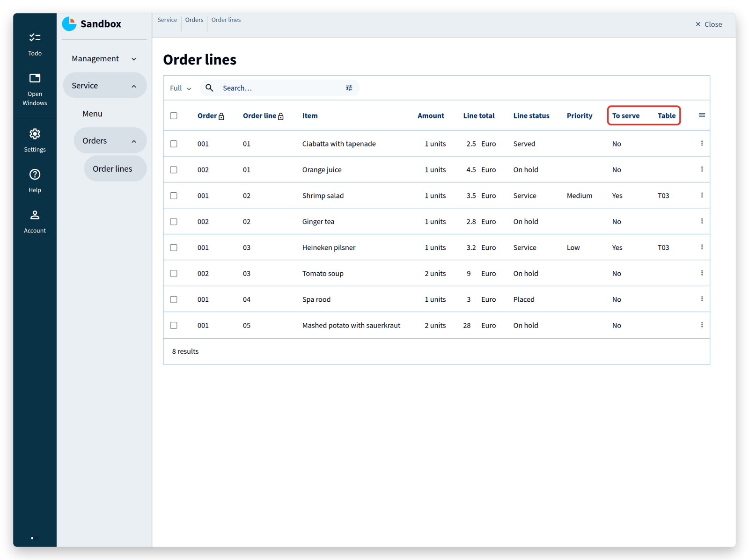Open row menu for Ginger tea
This screenshot has width=749, height=560.
tap(702, 221)
